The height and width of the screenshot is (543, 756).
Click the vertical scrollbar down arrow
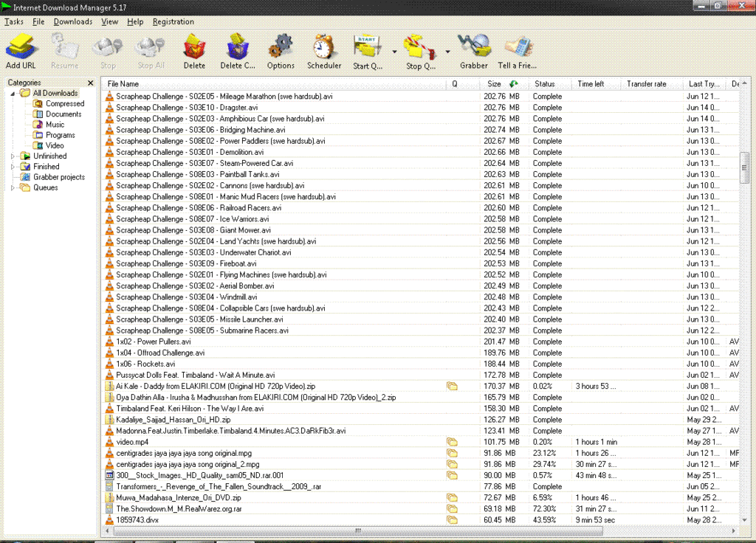tap(744, 520)
